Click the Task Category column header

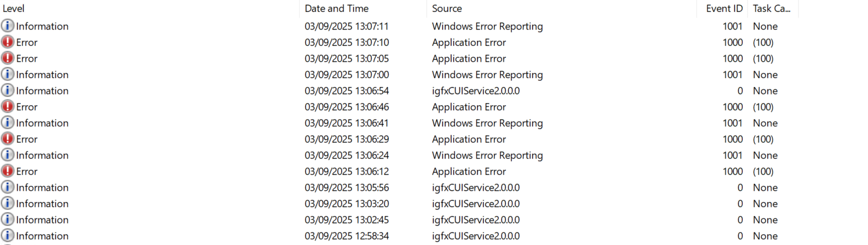tap(773, 8)
